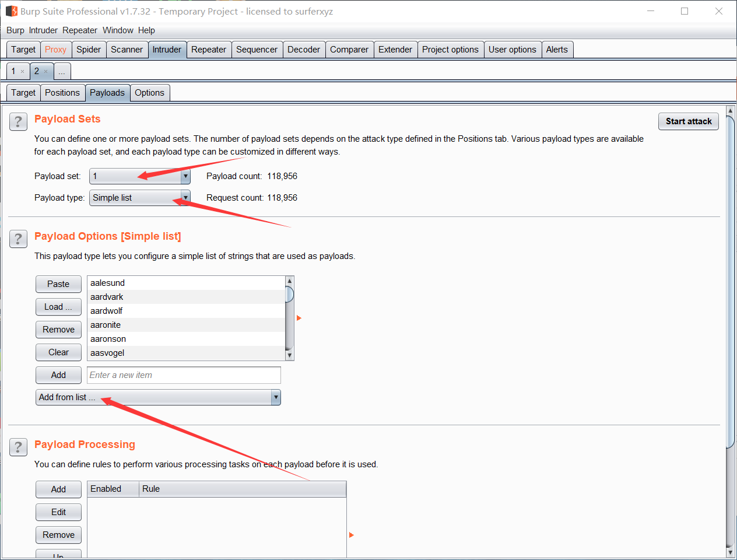The image size is (737, 560).
Task: Click Remove button beside payload list
Action: pyautogui.click(x=58, y=330)
